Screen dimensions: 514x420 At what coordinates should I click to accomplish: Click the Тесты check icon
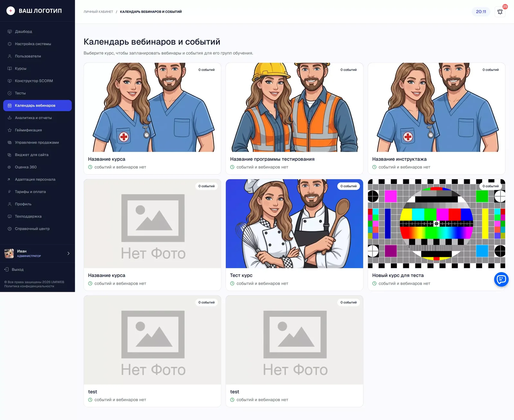coord(10,93)
